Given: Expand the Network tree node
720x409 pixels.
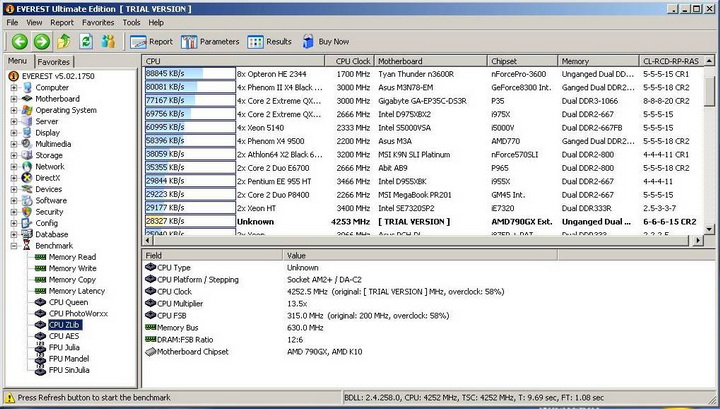Looking at the screenshot, I should tap(14, 167).
